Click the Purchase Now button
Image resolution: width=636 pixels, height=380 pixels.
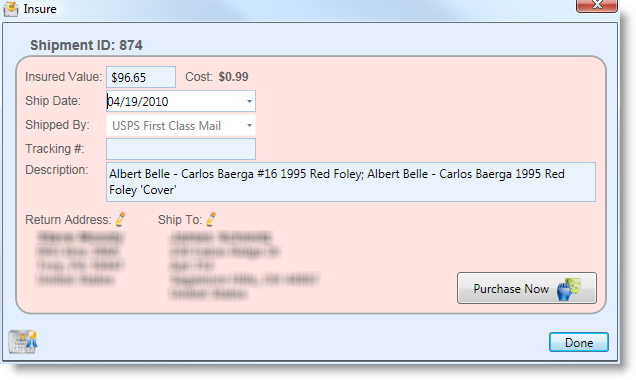[526, 288]
